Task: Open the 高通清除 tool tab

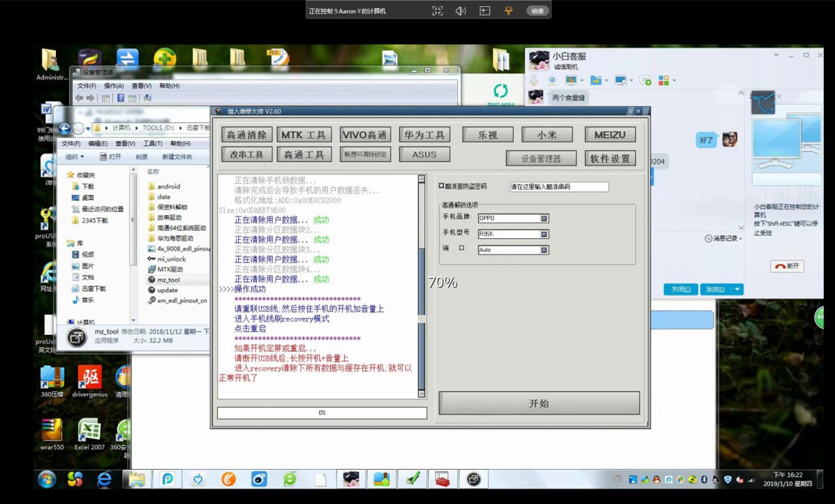Action: (246, 135)
